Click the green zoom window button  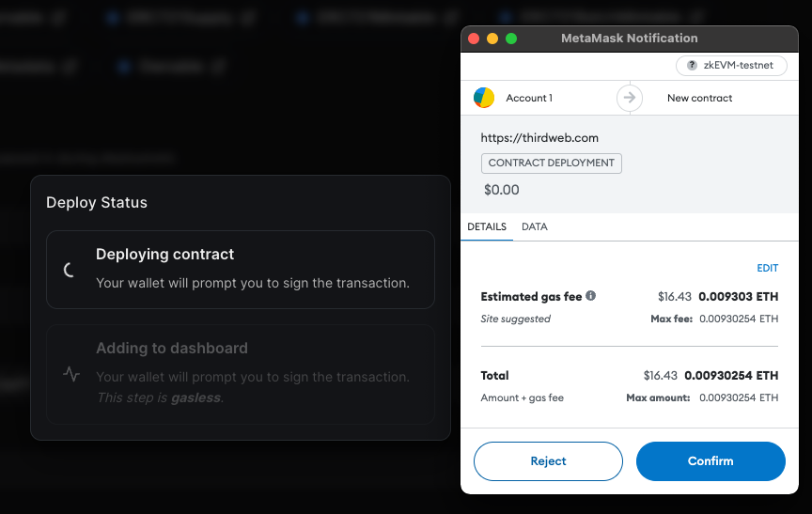511,39
